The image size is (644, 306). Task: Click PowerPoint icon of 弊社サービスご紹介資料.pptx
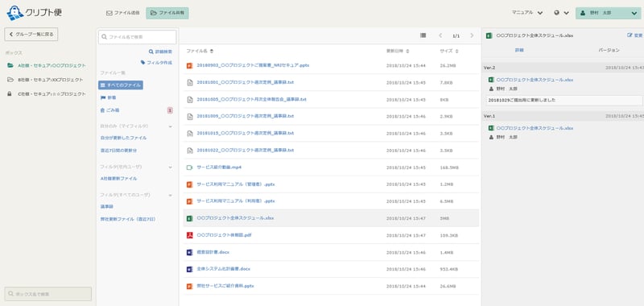coord(190,287)
